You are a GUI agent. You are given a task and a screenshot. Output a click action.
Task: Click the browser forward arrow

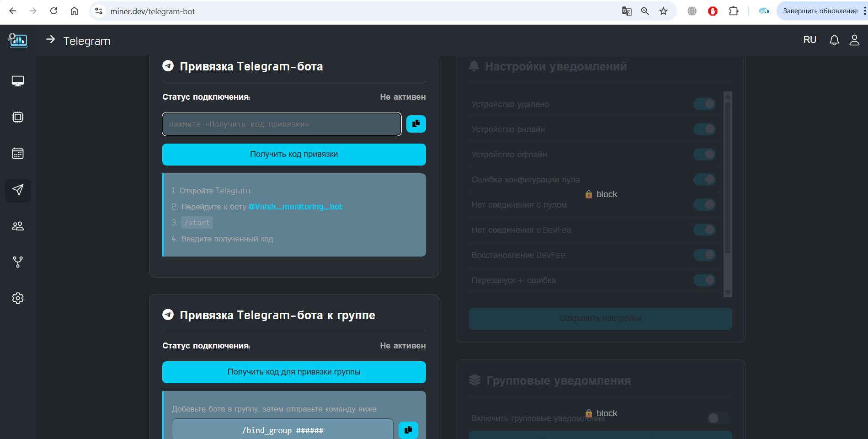pyautogui.click(x=33, y=11)
